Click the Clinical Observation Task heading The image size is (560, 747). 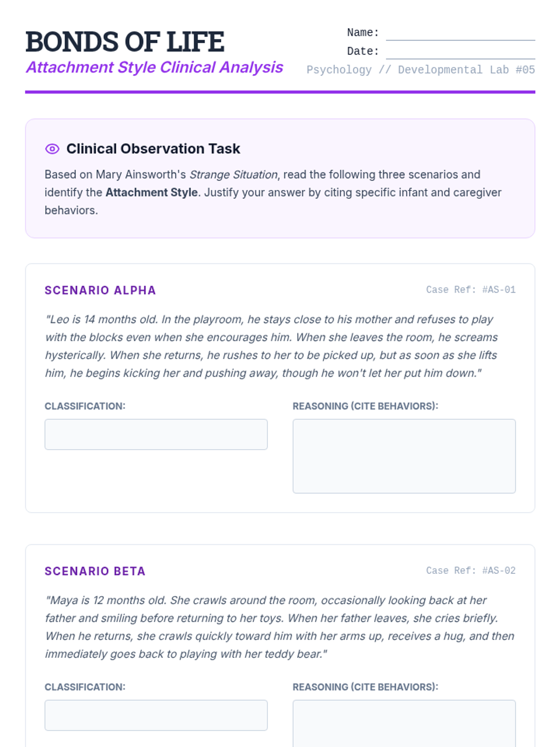(x=153, y=149)
